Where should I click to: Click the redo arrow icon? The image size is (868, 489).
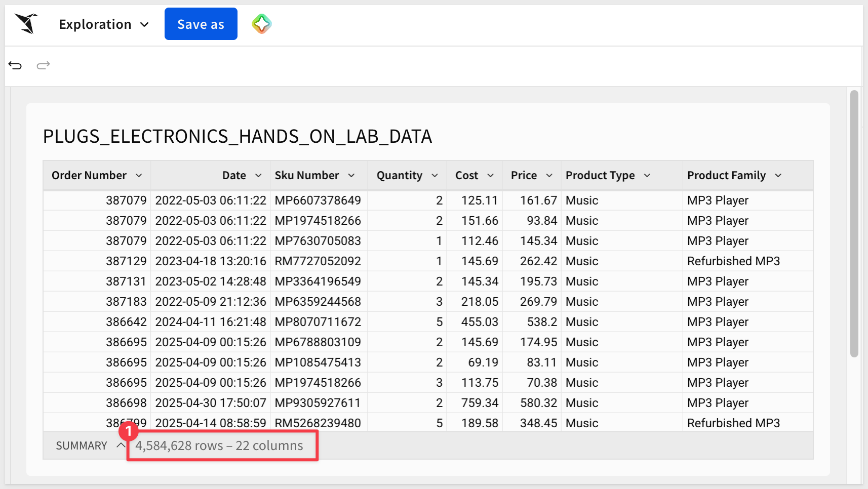click(x=44, y=65)
